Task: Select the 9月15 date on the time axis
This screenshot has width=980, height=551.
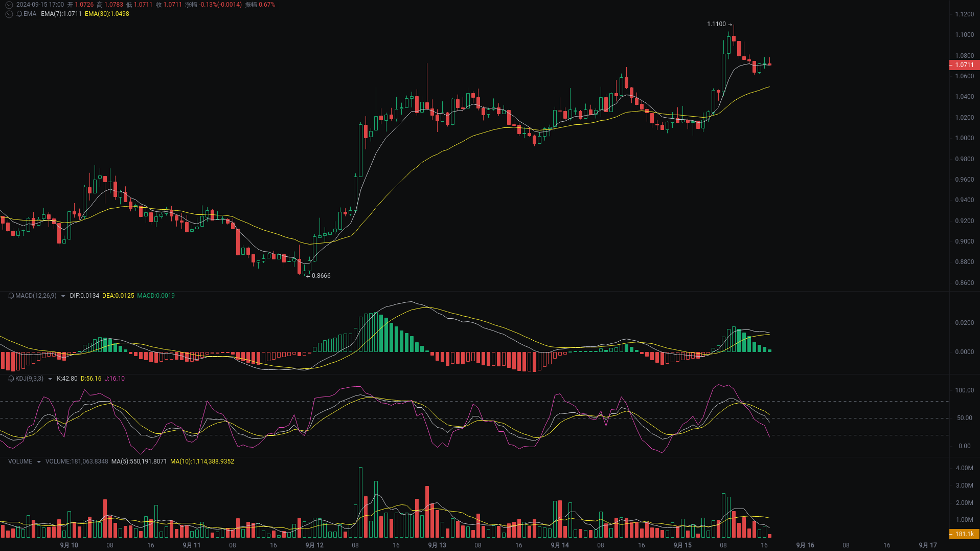Action: 681,545
